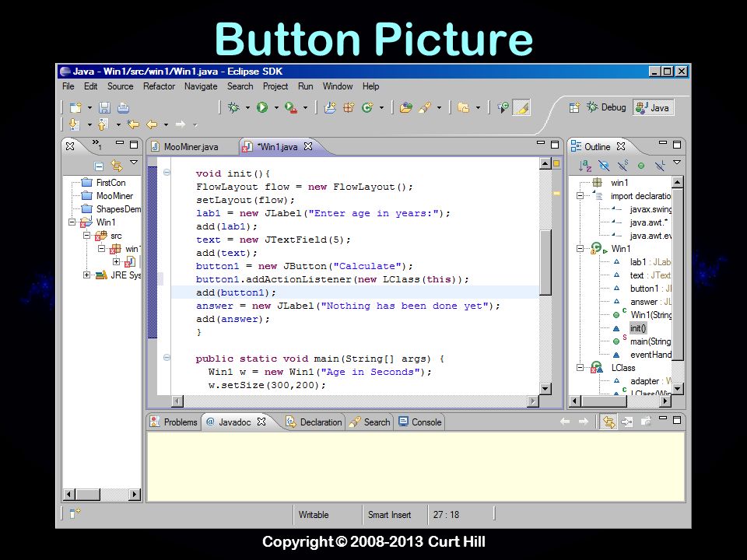
Task: Click Open Input icon in Javadoc view
Action: click(627, 422)
